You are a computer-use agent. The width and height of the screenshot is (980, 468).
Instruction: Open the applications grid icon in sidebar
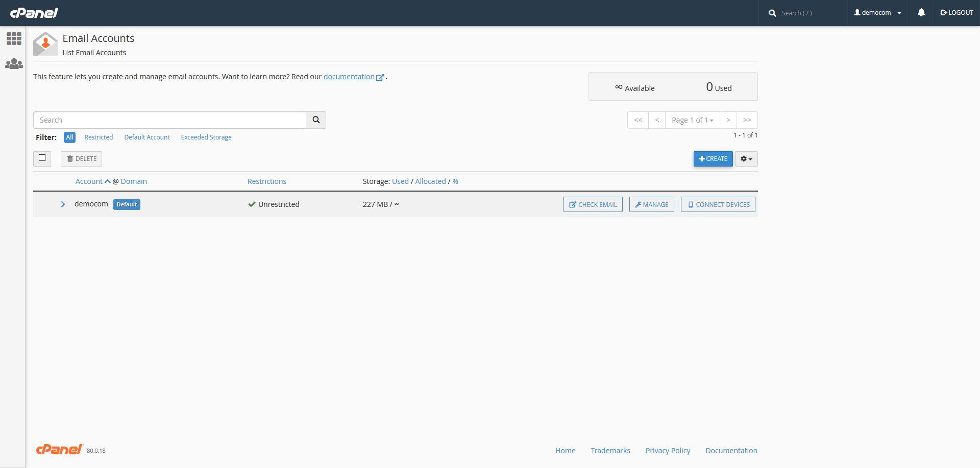[x=14, y=39]
